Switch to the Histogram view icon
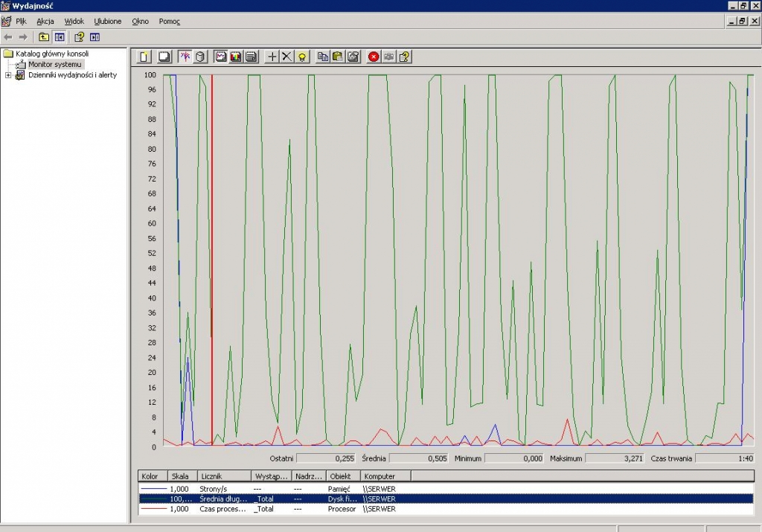Viewport: 762px width, 532px height. click(236, 57)
